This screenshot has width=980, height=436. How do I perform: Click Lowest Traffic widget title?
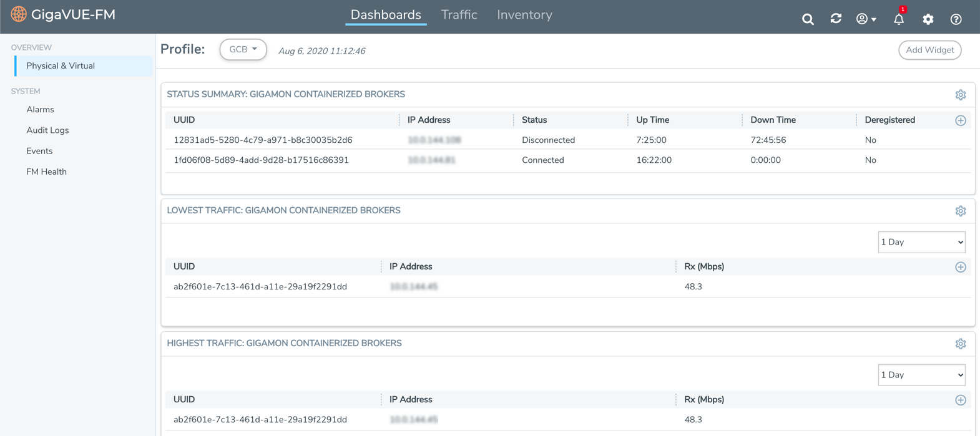pyautogui.click(x=283, y=210)
